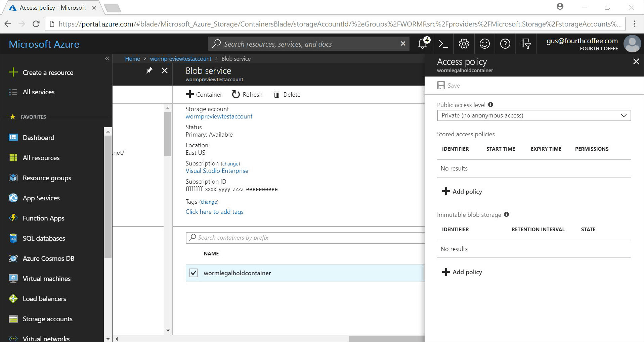Viewport: 644px width, 342px height.
Task: Uncheck the wormlegalholdcontainer checkbox
Action: [193, 273]
